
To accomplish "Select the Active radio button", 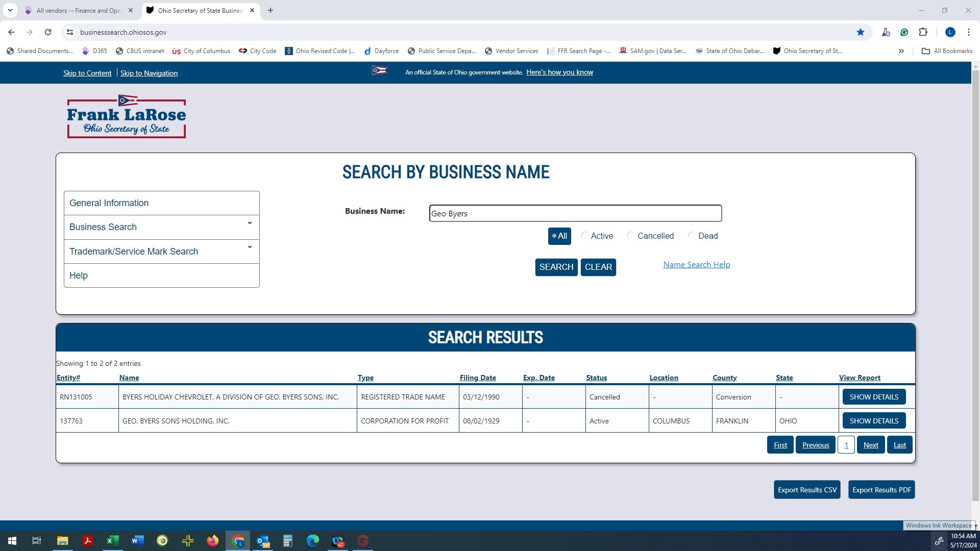I will (585, 236).
